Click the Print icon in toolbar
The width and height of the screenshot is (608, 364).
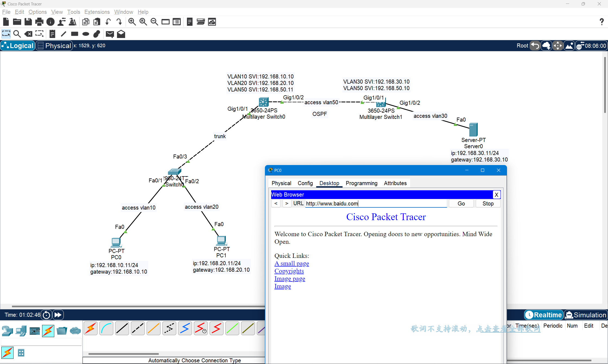39,22
